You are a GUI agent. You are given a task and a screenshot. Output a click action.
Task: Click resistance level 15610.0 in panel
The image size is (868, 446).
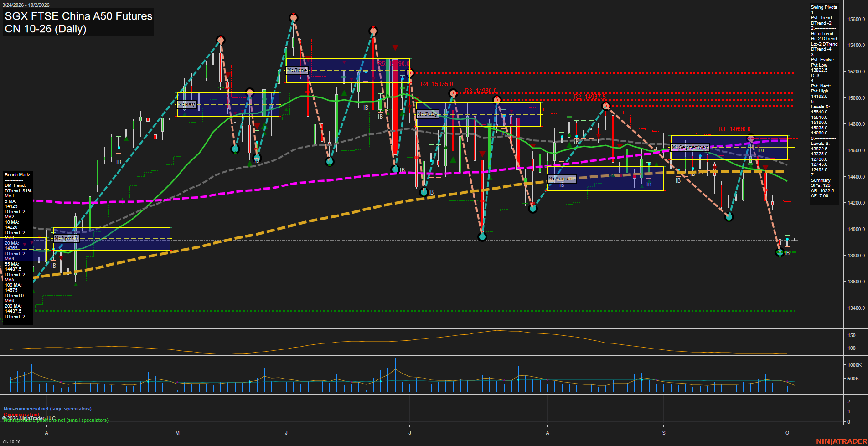click(x=819, y=112)
